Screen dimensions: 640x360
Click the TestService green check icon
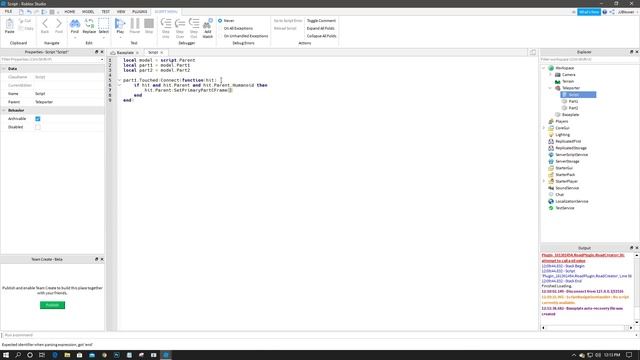[551, 208]
